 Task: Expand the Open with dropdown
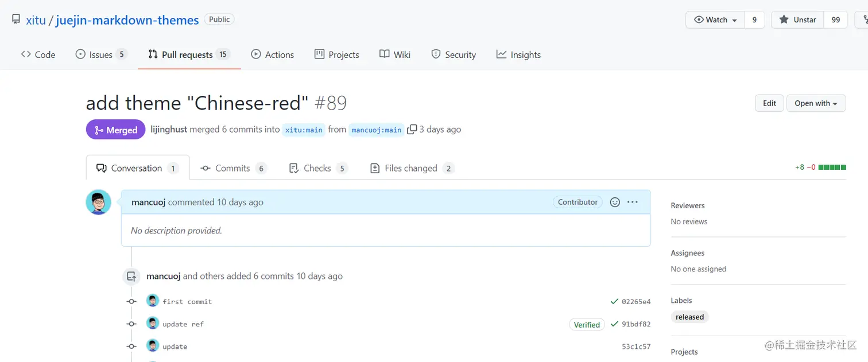[x=816, y=103]
